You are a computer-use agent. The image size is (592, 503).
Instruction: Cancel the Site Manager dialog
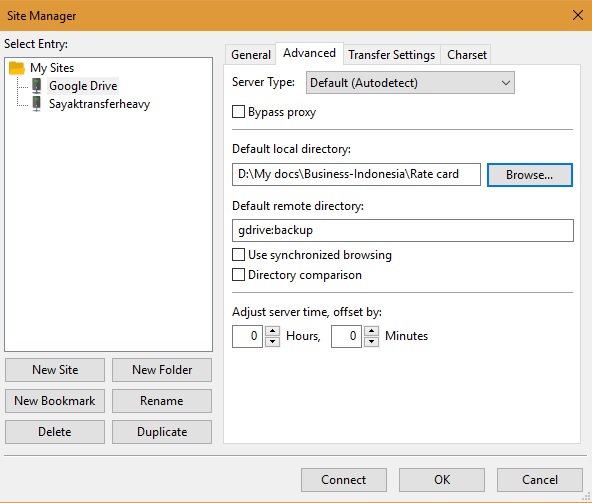pos(540,480)
